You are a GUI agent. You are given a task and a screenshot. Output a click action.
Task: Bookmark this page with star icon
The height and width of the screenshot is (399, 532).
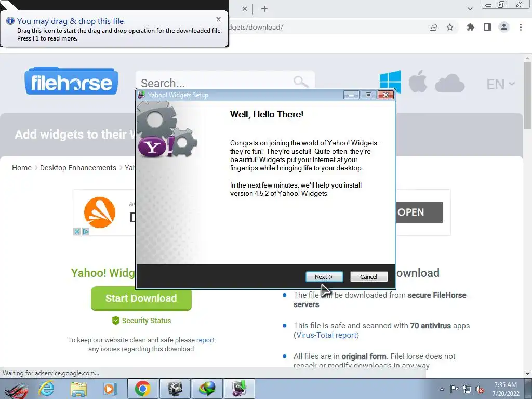click(450, 28)
